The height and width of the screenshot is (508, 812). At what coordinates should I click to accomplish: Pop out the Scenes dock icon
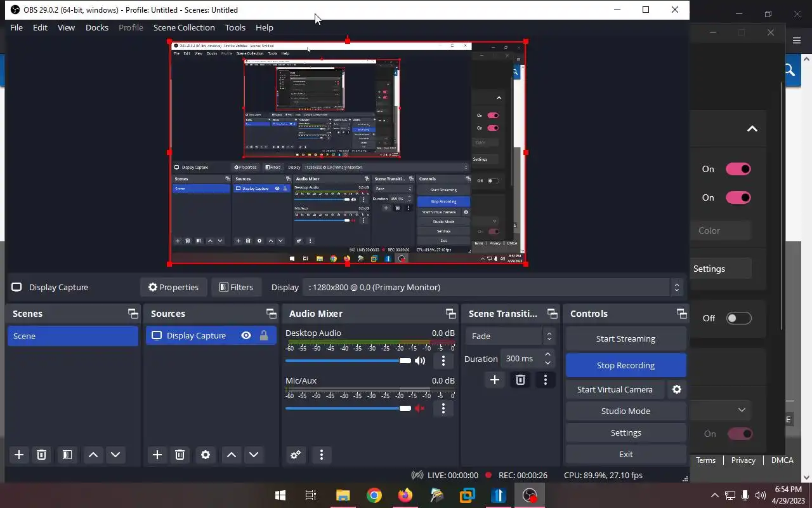point(133,314)
